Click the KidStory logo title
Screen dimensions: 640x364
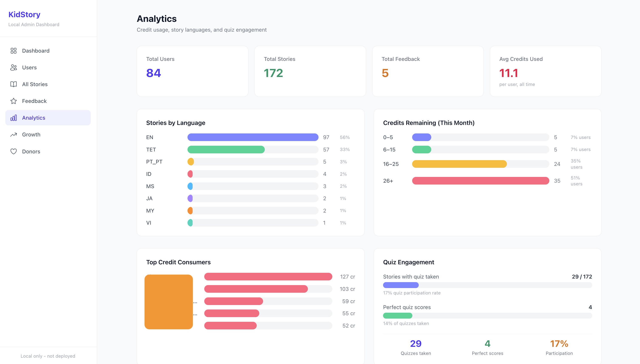click(x=24, y=14)
